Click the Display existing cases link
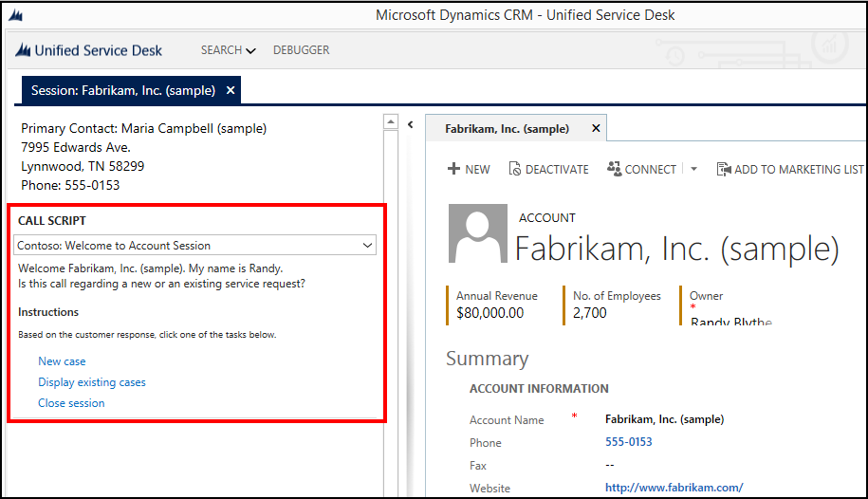 point(92,382)
